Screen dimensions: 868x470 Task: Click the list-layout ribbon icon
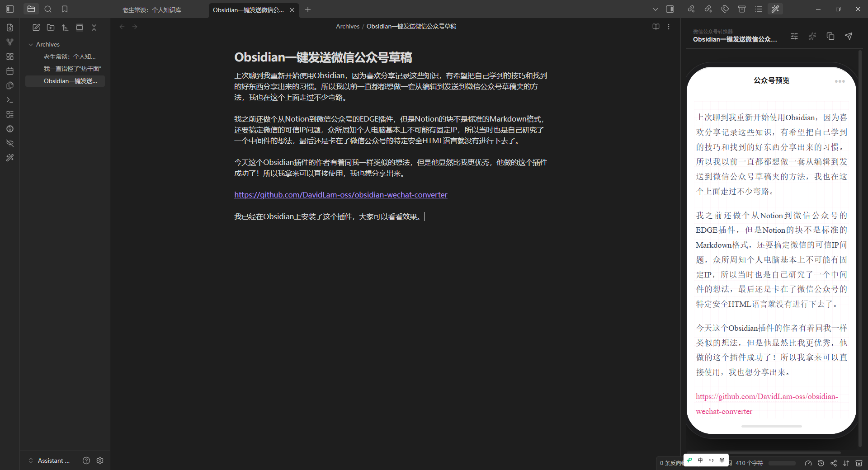[10, 114]
